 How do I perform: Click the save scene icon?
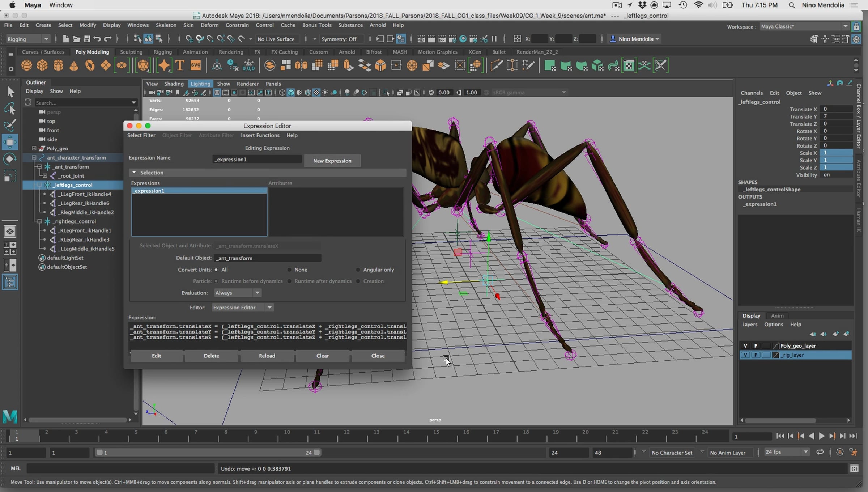(86, 39)
